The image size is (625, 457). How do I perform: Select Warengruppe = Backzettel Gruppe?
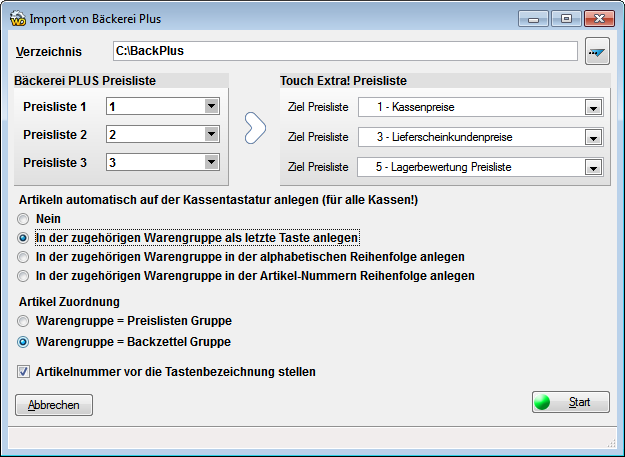(23, 342)
